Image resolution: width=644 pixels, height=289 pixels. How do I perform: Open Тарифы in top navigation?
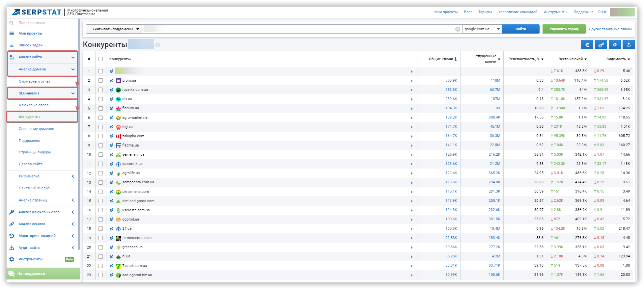(x=485, y=12)
